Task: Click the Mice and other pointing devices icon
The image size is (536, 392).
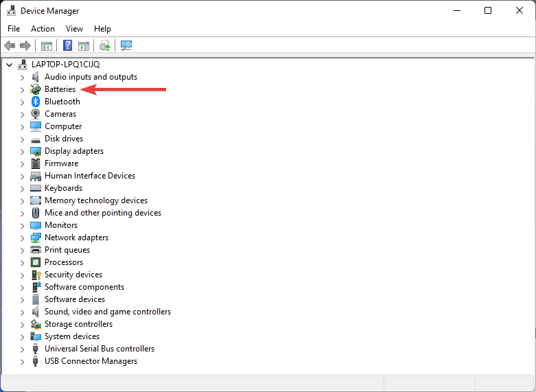Action: (x=36, y=213)
